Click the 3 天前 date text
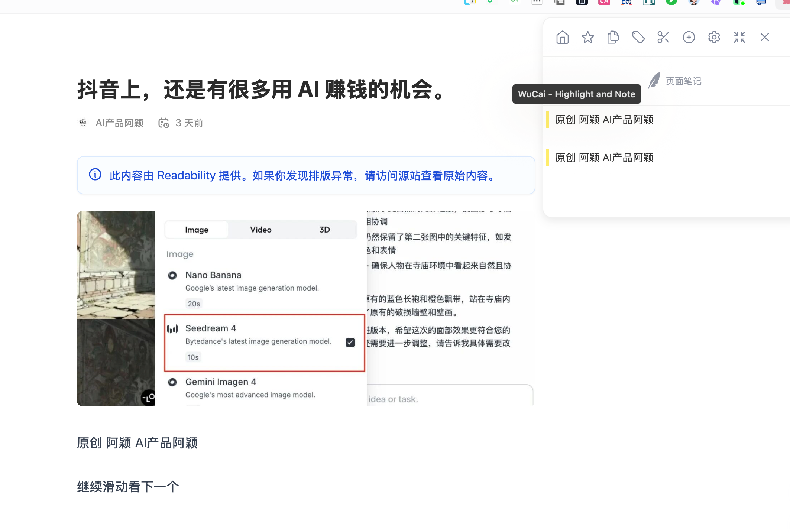This screenshot has width=790, height=532. pos(189,123)
